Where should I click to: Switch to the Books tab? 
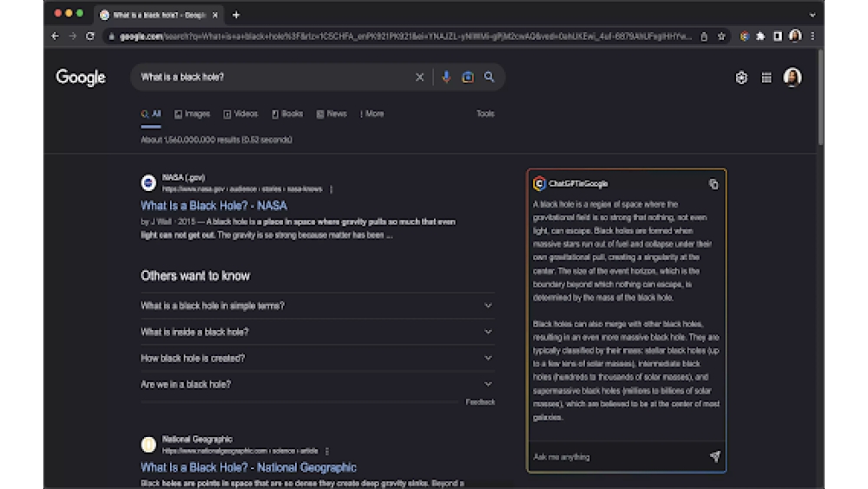click(x=287, y=114)
